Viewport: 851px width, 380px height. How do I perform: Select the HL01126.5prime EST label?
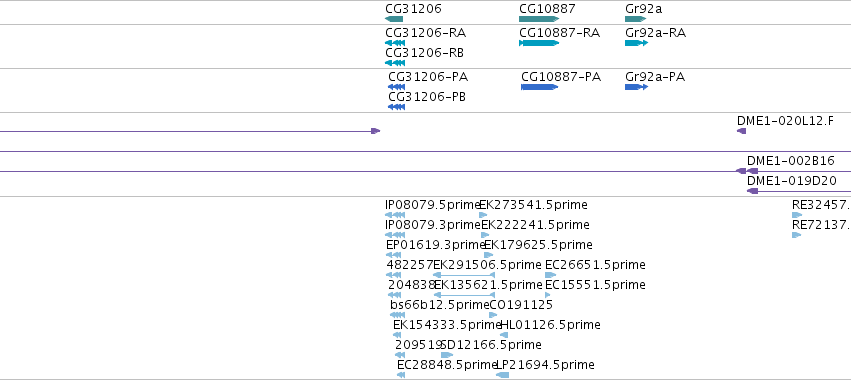coord(550,325)
